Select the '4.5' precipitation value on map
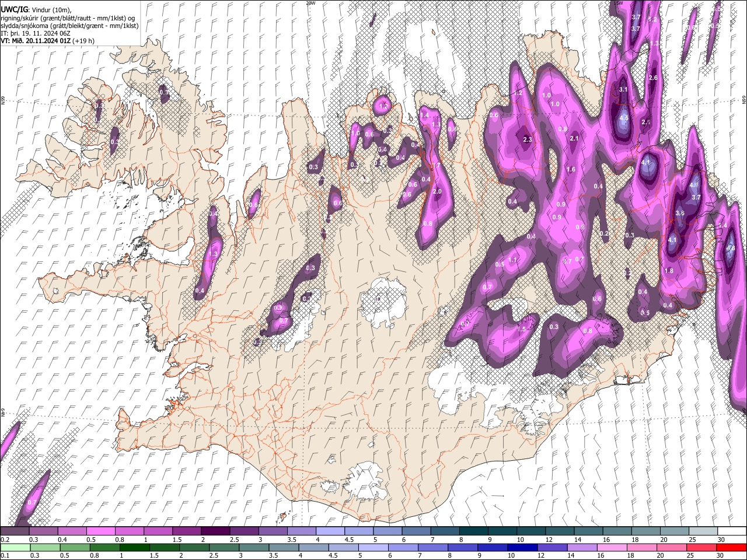The width and height of the screenshot is (747, 560). click(x=624, y=118)
